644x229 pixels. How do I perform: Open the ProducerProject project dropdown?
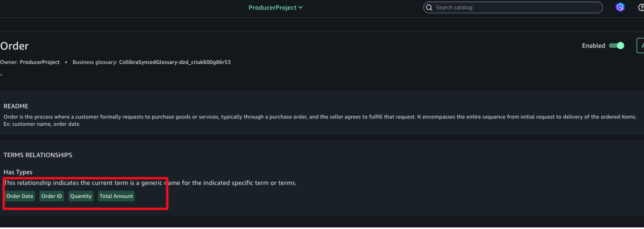pyautogui.click(x=275, y=7)
